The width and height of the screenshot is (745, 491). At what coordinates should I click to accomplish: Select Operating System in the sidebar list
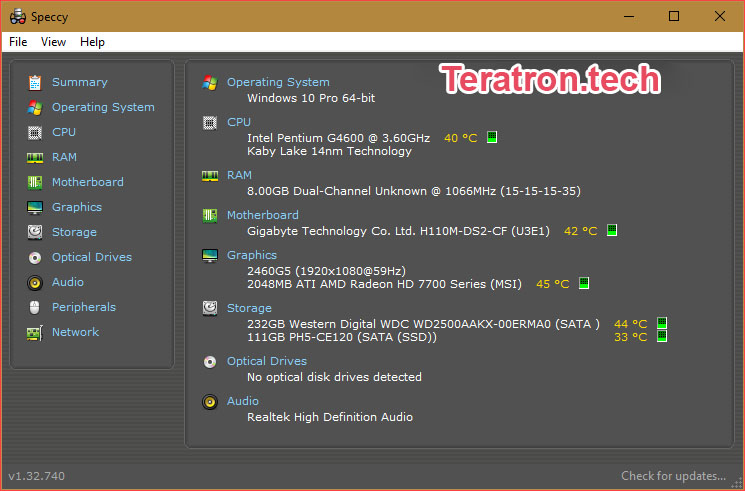(103, 107)
